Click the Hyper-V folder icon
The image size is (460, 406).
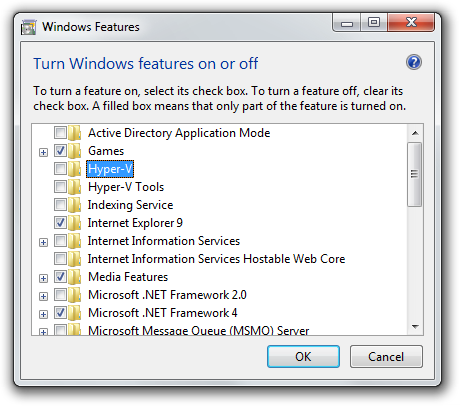(75, 169)
